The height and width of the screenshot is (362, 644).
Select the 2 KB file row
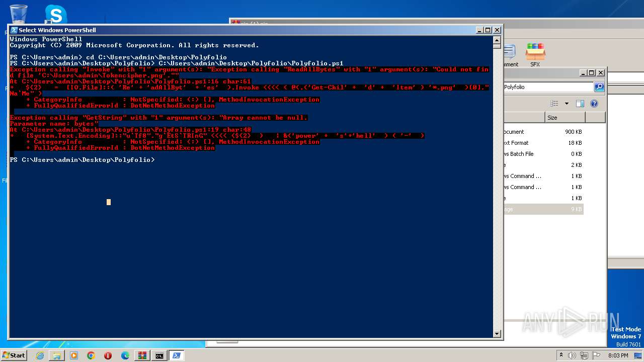click(543, 165)
